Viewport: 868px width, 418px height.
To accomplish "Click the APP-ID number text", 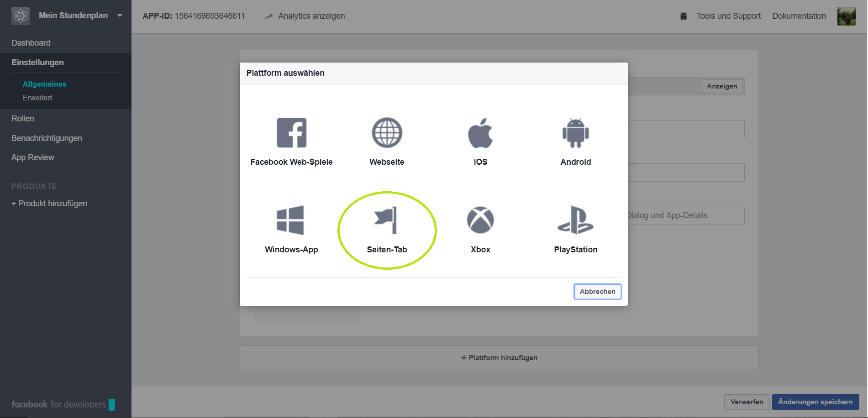I will (x=210, y=16).
